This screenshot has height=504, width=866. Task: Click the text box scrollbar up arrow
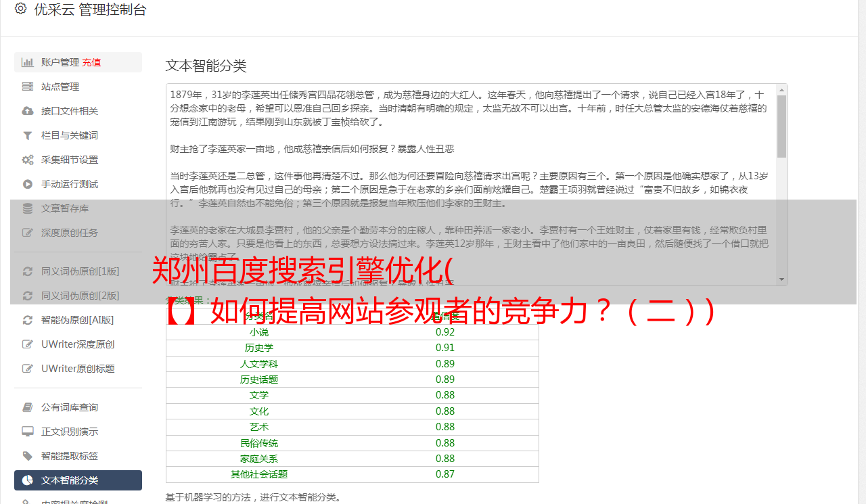pyautogui.click(x=781, y=90)
